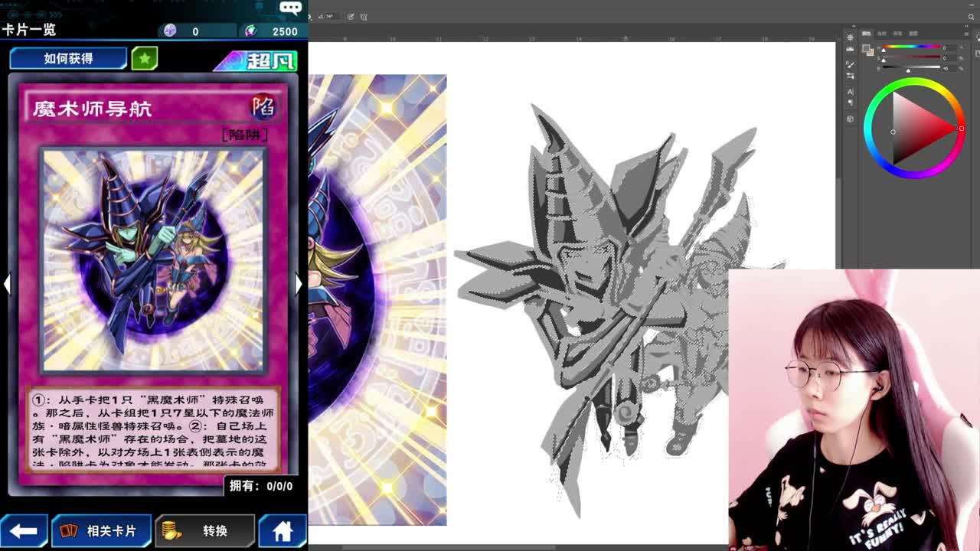
Task: Open the Adjustments sliders panel icon
Action: pyautogui.click(x=850, y=76)
